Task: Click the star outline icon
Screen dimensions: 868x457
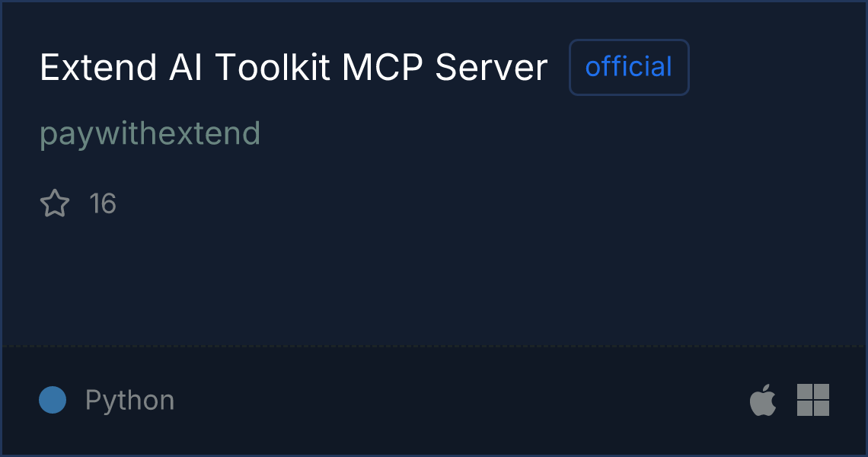Action: point(55,203)
